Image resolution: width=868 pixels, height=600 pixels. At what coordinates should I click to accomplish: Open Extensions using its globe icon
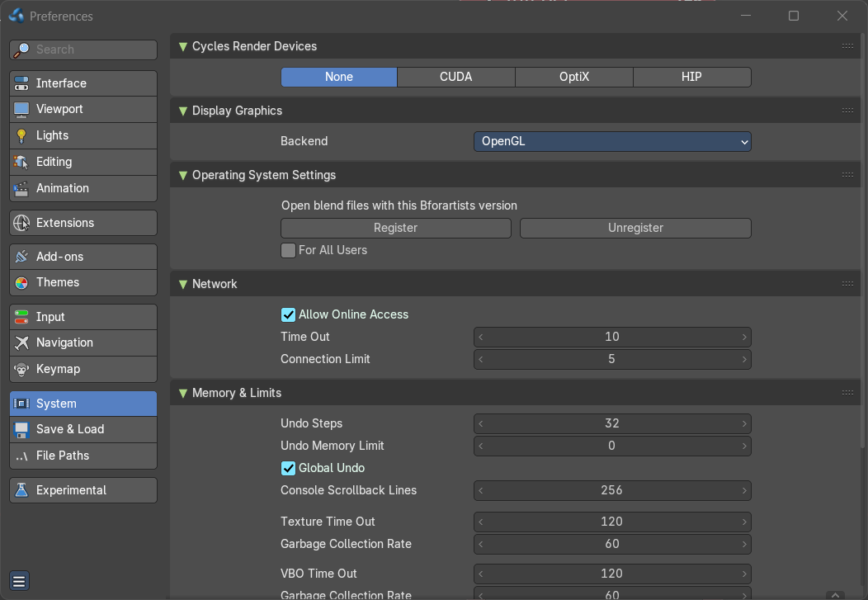click(21, 223)
